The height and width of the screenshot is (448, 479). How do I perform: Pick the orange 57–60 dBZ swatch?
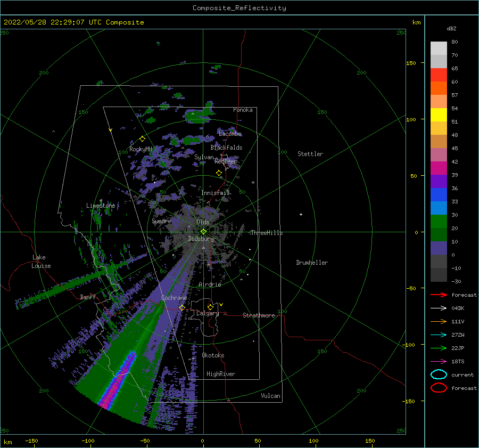click(x=439, y=88)
